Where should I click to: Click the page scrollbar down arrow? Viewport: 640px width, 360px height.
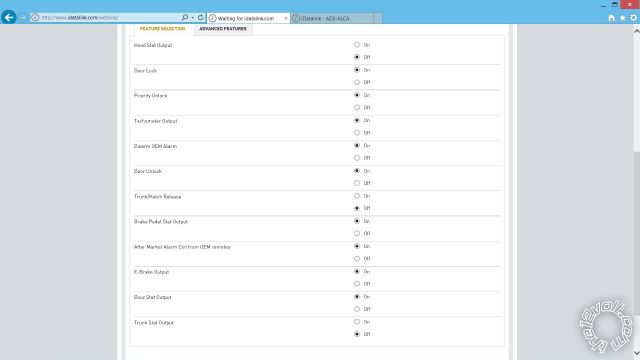(x=636, y=353)
